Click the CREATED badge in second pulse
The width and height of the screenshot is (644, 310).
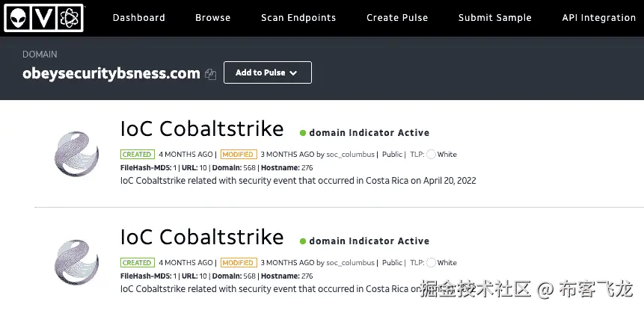click(x=138, y=263)
